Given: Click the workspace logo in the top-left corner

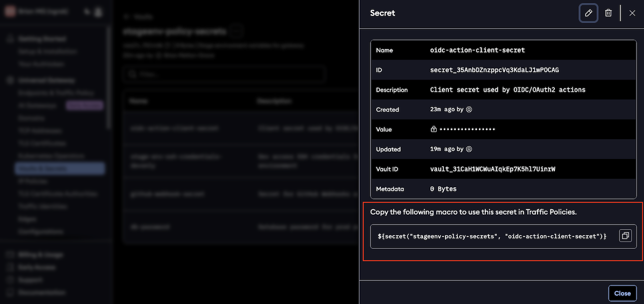Looking at the screenshot, I should (10, 11).
